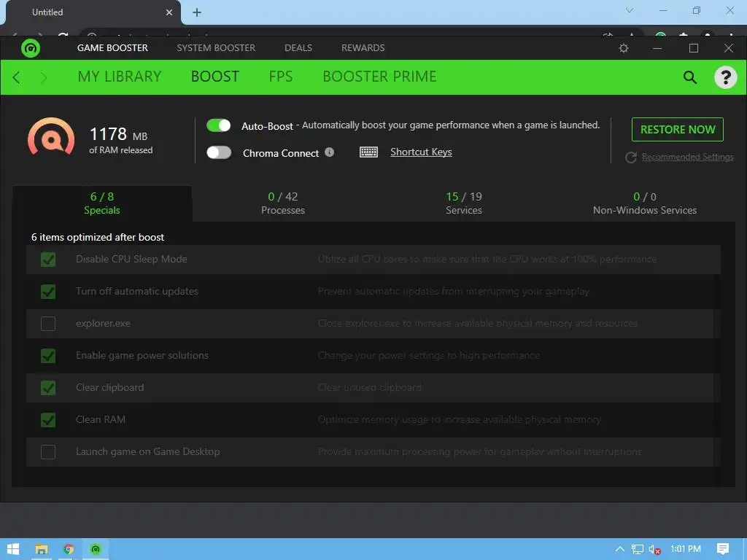Open a new browser tab
The height and width of the screenshot is (560, 747).
tap(197, 12)
